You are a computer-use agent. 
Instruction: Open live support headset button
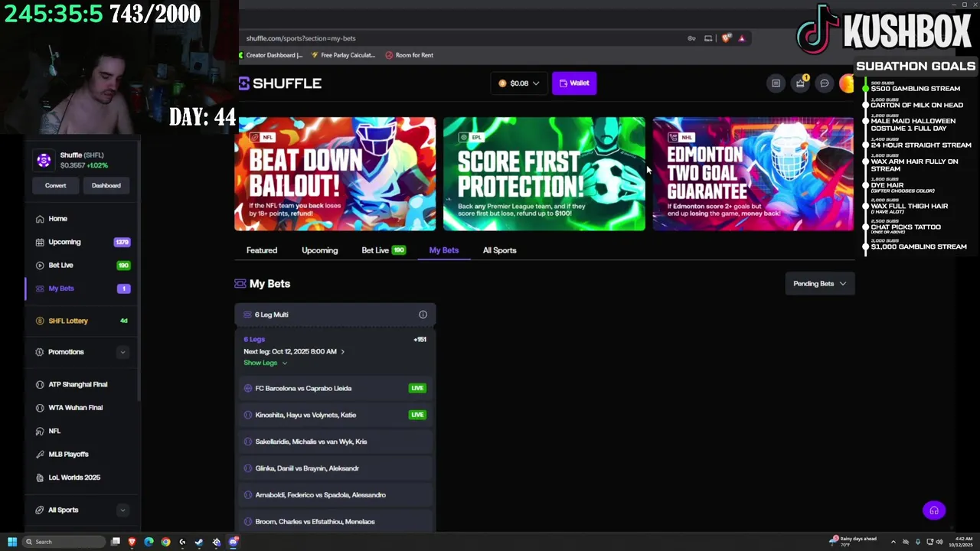pos(934,510)
